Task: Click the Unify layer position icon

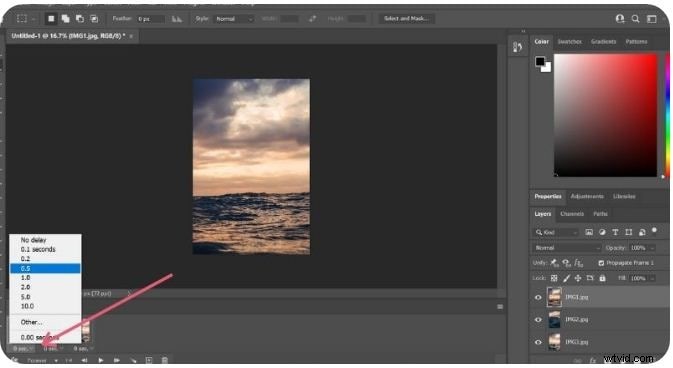Action: click(555, 262)
